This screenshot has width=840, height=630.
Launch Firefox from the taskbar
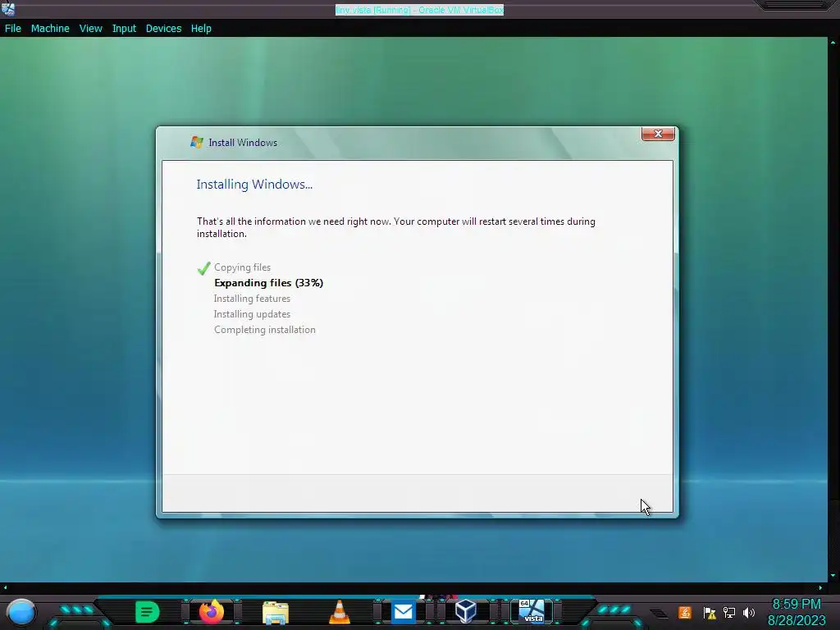pyautogui.click(x=211, y=612)
